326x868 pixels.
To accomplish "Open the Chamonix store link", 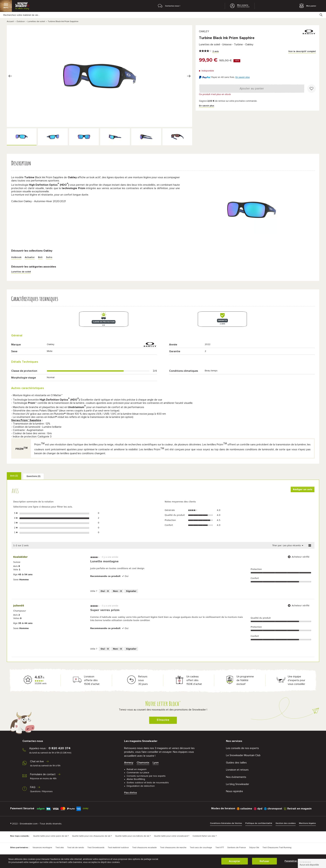I will point(143,763).
